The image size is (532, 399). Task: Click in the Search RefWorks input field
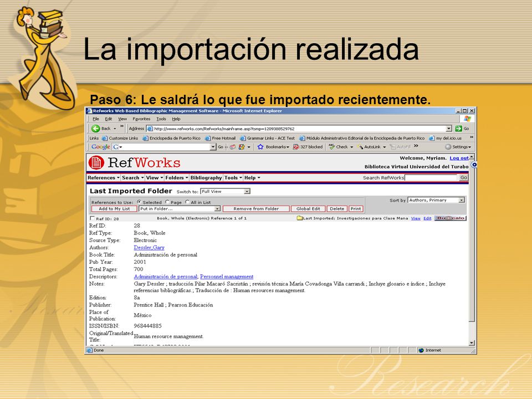[431, 177]
